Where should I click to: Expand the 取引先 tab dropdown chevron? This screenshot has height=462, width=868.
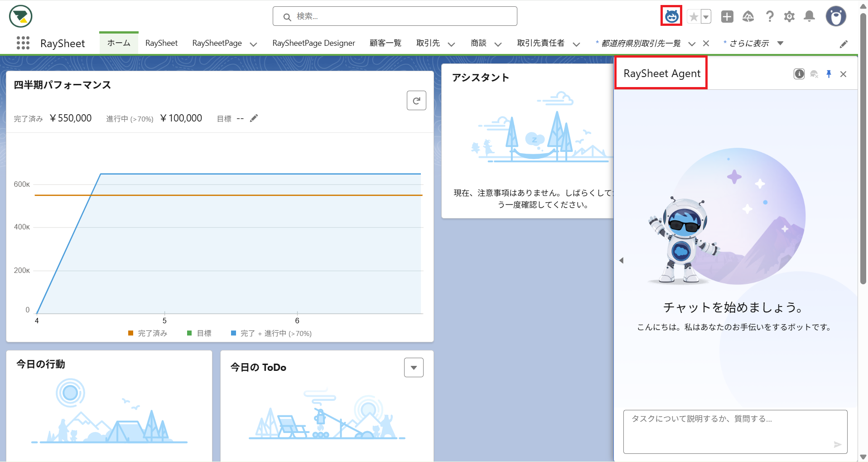click(x=451, y=44)
